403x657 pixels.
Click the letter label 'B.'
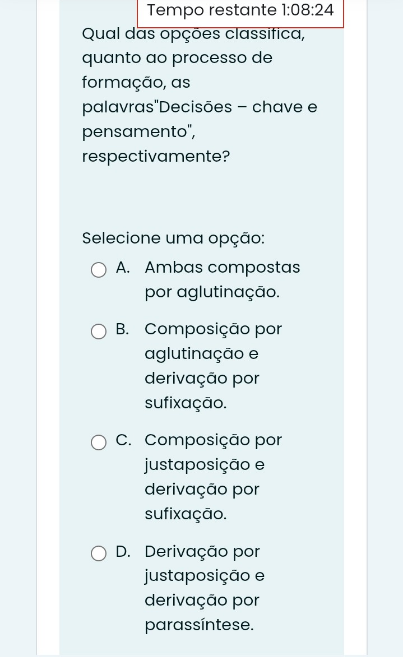[122, 329]
